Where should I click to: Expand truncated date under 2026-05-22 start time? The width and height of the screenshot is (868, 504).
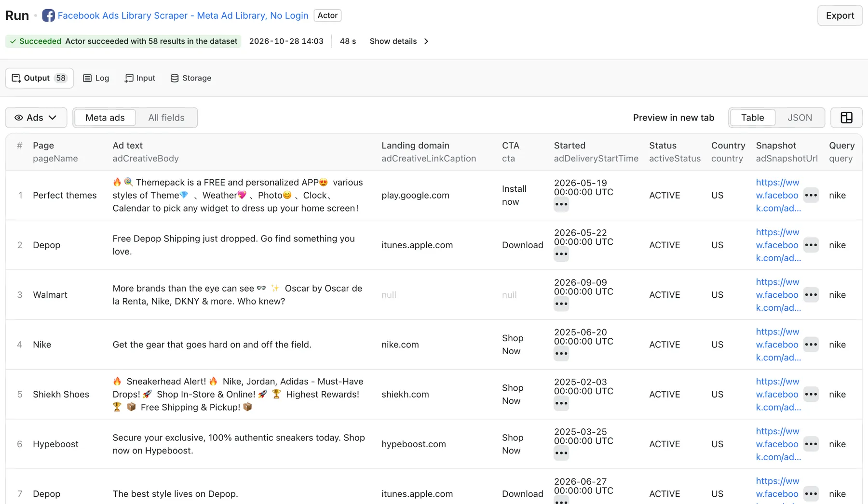[x=561, y=254]
